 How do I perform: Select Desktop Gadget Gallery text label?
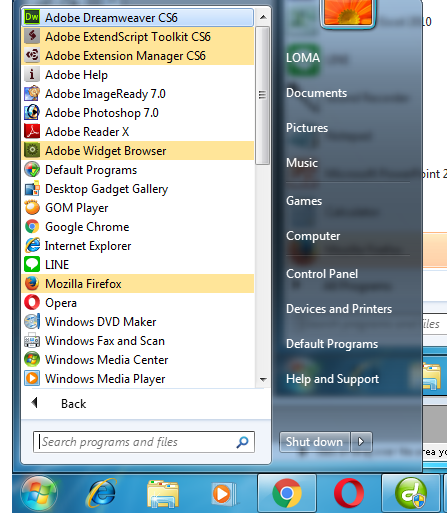pyautogui.click(x=107, y=189)
